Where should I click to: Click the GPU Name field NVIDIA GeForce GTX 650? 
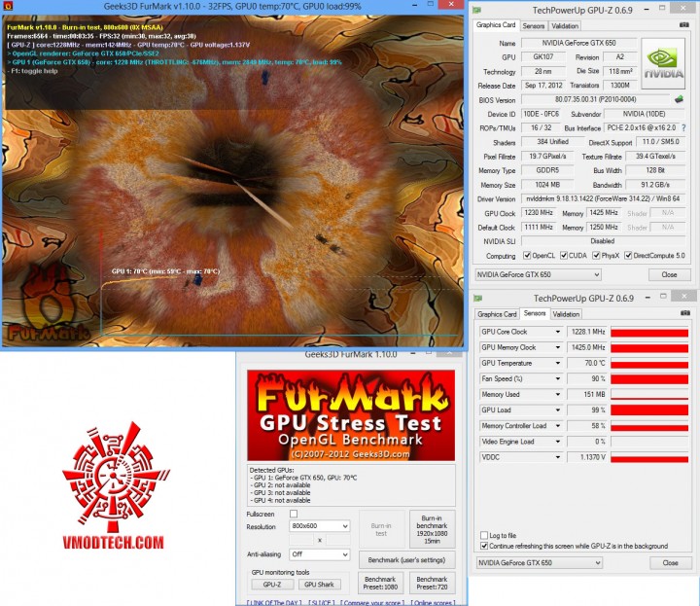tap(578, 43)
